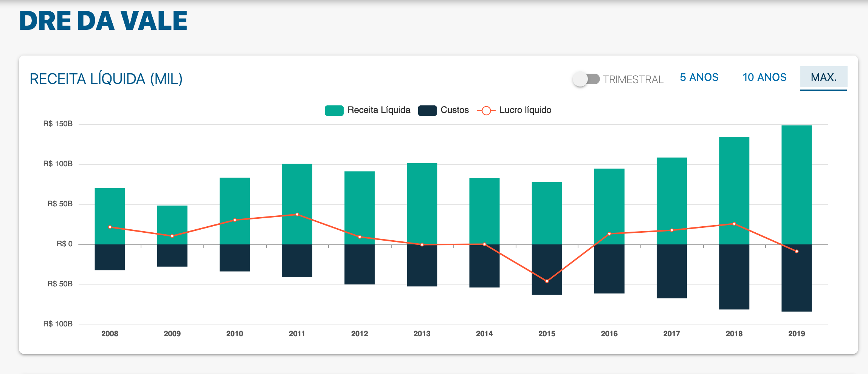Click the 2015 Custos bar
This screenshot has width=868, height=374.
tap(547, 270)
